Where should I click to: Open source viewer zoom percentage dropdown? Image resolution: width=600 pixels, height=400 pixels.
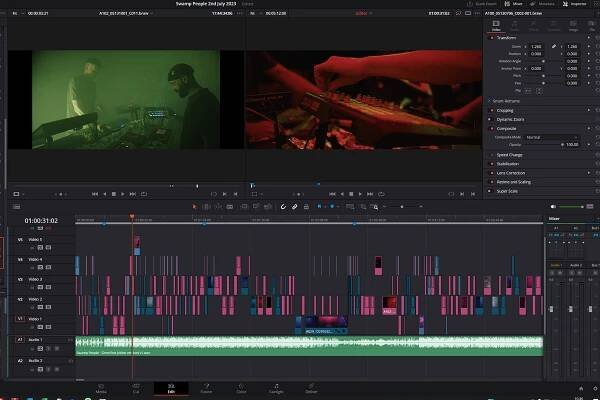coord(18,13)
